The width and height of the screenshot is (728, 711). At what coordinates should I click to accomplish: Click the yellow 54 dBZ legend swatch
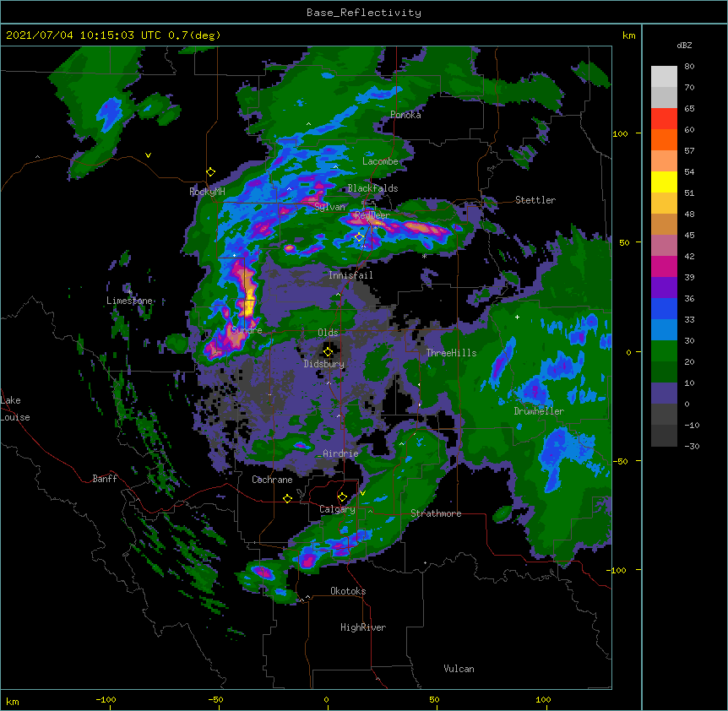tap(664, 182)
